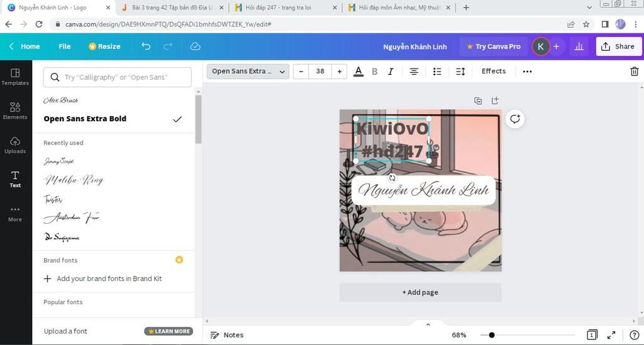
Task: Undo the last action
Action: click(x=146, y=47)
